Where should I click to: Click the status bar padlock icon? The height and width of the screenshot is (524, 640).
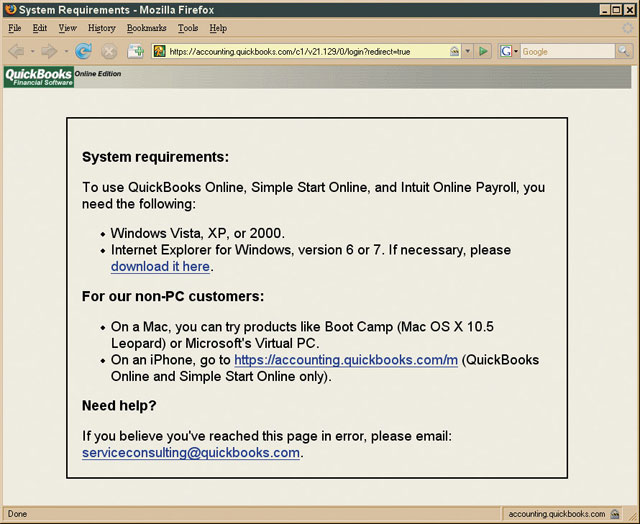[x=615, y=514]
